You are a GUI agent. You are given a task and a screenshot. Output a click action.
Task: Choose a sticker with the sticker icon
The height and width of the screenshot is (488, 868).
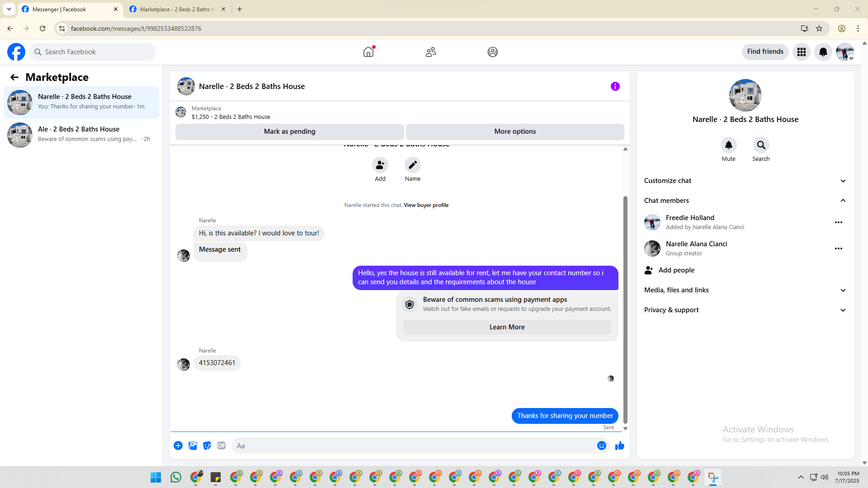pos(207,446)
